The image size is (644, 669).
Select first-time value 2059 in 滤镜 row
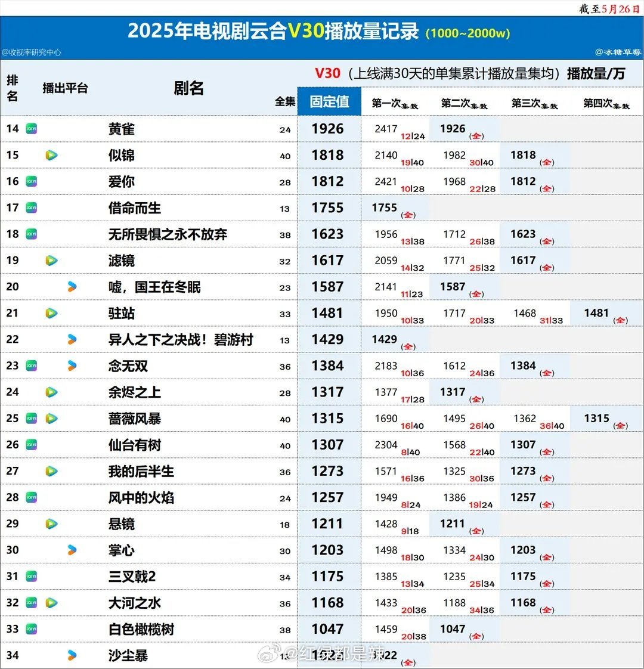point(386,261)
